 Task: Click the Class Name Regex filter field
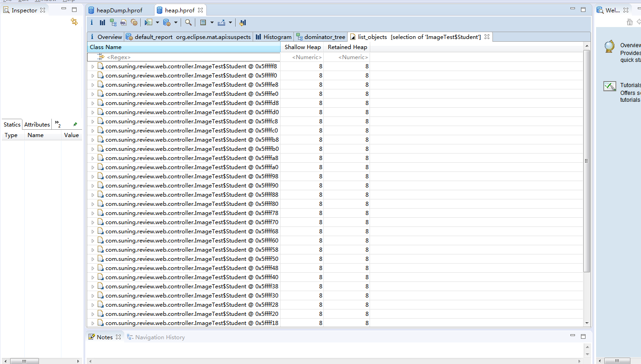(183, 57)
